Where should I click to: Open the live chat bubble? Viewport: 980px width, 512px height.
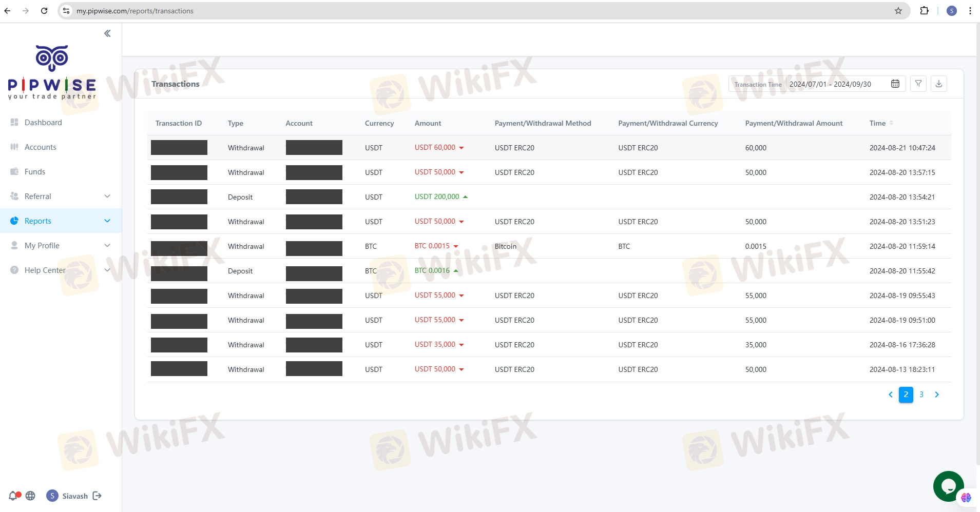(948, 486)
